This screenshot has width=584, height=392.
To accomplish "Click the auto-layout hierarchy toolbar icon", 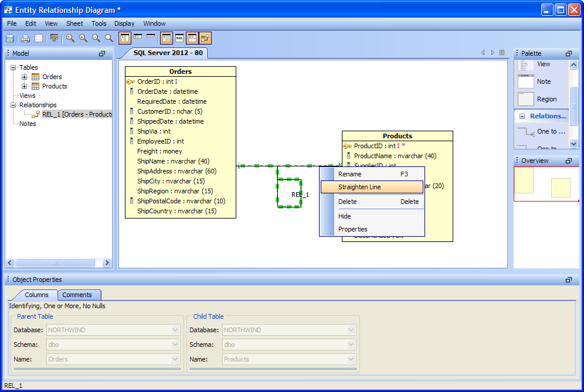I will tap(55, 38).
